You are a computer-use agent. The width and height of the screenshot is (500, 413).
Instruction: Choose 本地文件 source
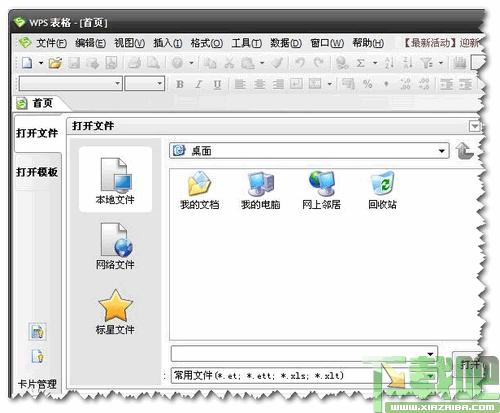[x=115, y=180]
